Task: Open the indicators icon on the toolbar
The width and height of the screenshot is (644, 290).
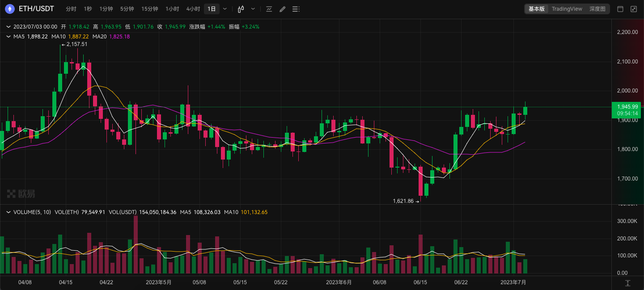Action: point(269,9)
